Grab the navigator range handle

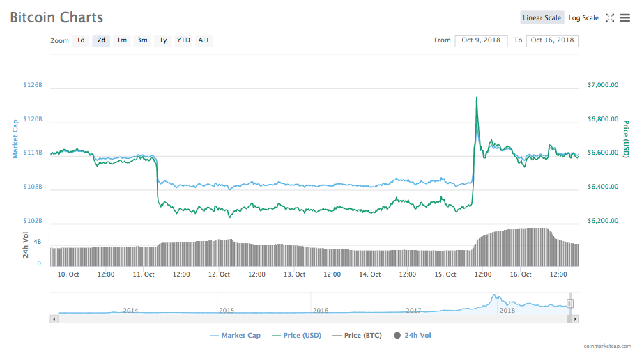pos(569,304)
